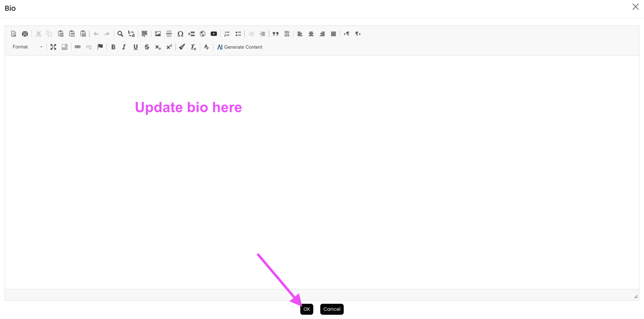Image resolution: width=644 pixels, height=319 pixels.
Task: Insert special character with Omega icon
Action: (x=180, y=34)
